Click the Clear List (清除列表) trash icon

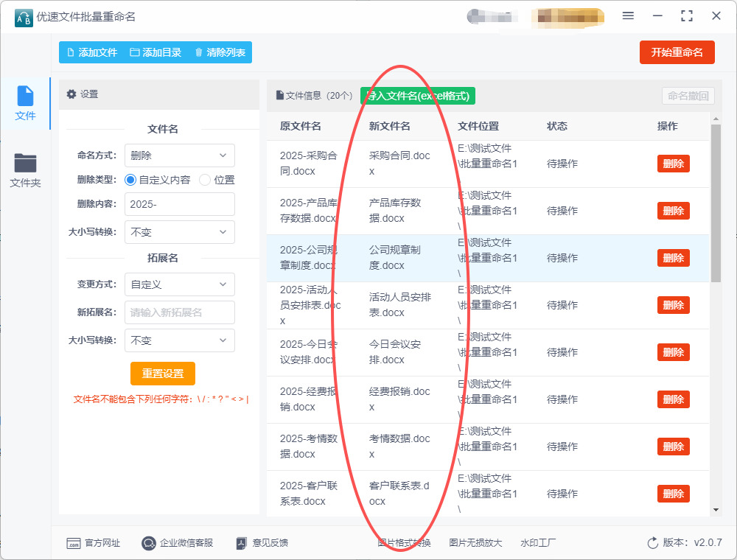coord(198,52)
